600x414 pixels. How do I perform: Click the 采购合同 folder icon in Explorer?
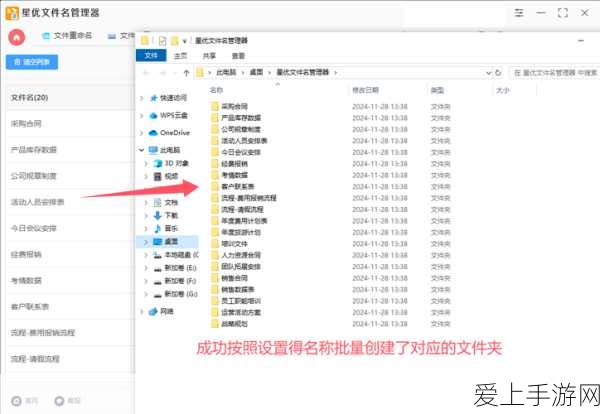tap(215, 106)
